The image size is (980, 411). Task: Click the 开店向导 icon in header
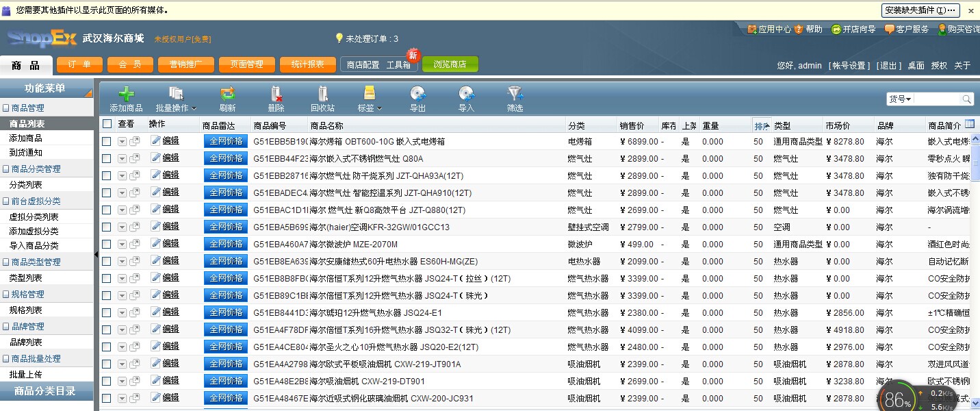836,29
